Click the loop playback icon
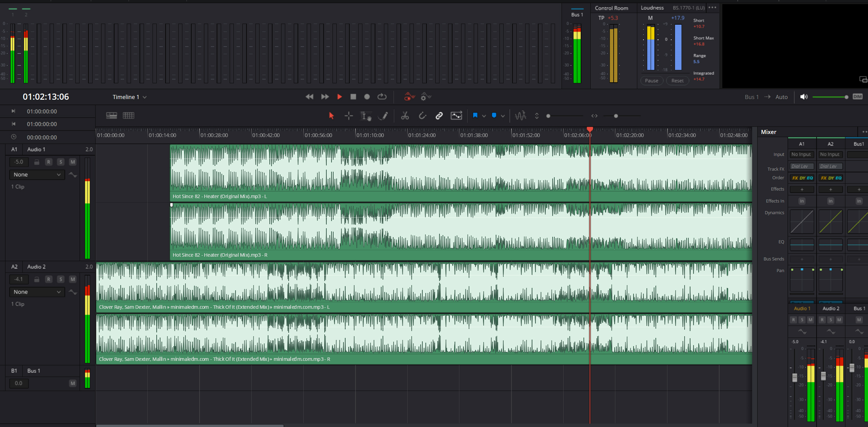The height and width of the screenshot is (427, 868). click(x=382, y=97)
